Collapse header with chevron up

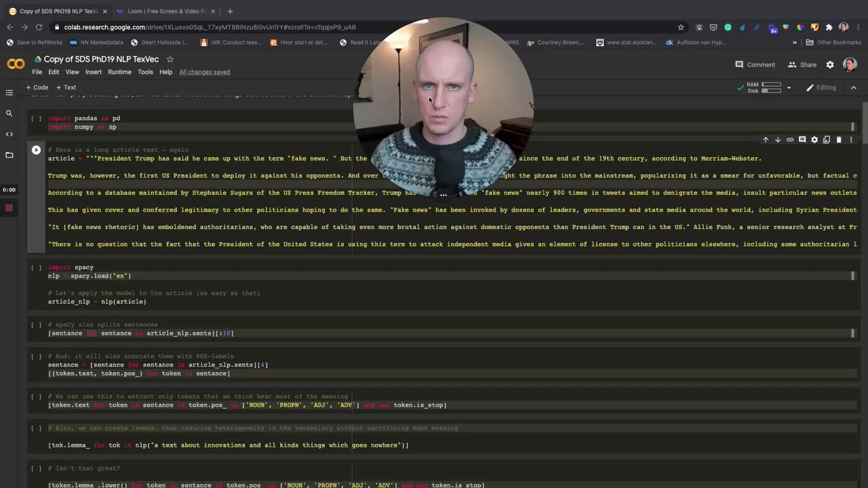point(854,87)
